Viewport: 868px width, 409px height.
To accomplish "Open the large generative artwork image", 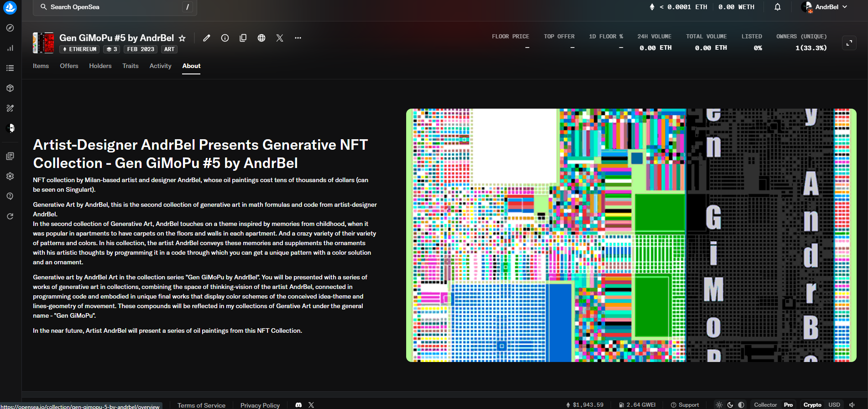I will (x=631, y=235).
